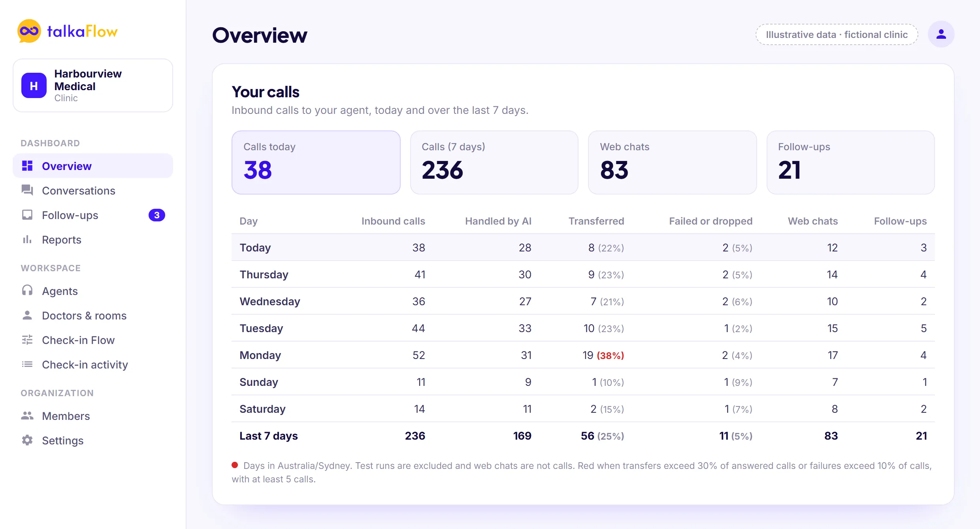Go to the Reports page

pos(93,240)
